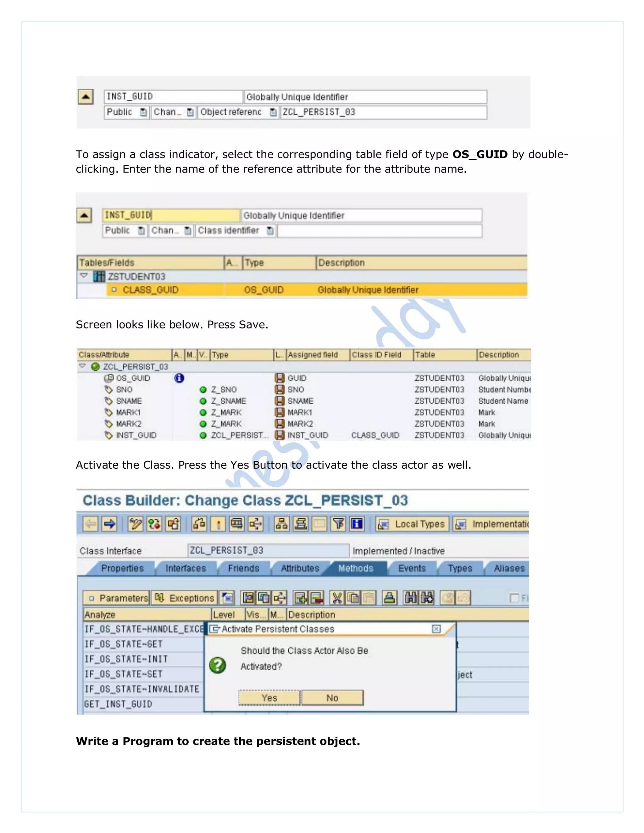Click the Class ID Field column header
The height and width of the screenshot is (833, 644).
coord(381,355)
